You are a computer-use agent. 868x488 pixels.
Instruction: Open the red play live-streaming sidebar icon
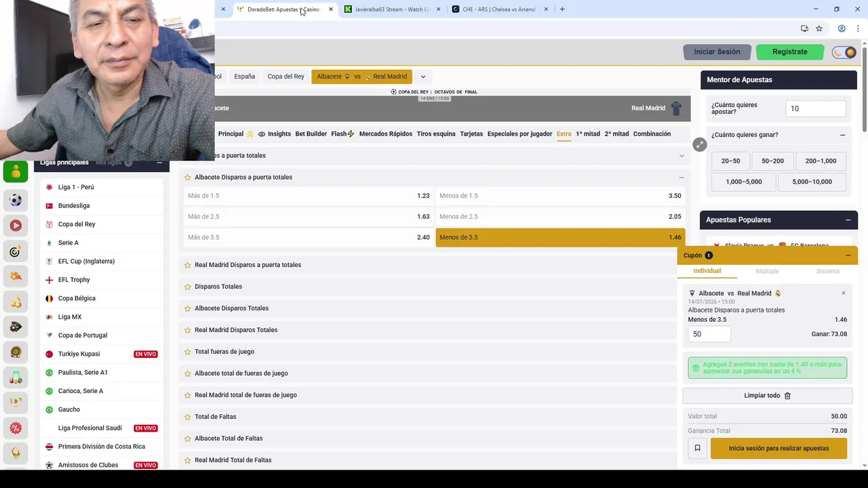tap(16, 225)
